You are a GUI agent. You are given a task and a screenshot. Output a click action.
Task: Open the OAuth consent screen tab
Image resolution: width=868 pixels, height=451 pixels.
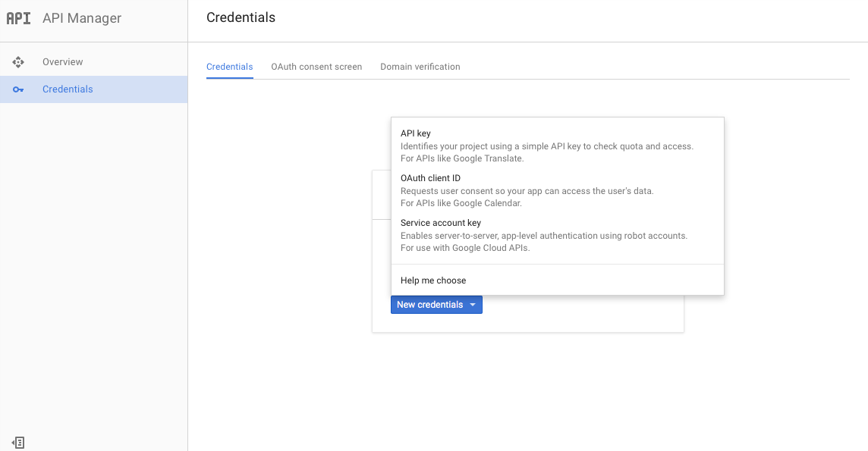[316, 67]
